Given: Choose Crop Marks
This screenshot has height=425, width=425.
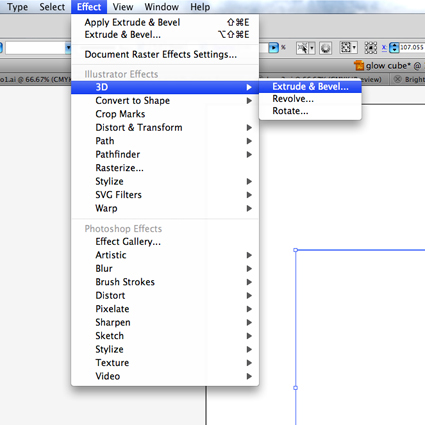Looking at the screenshot, I should point(165,114).
